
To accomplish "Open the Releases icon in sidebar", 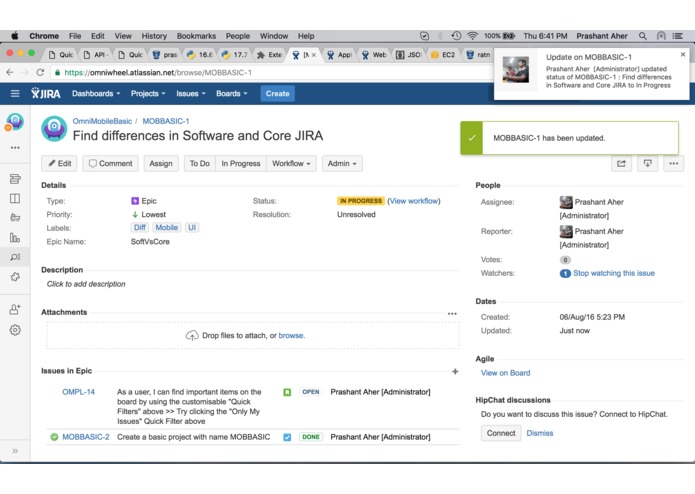I will [x=15, y=218].
